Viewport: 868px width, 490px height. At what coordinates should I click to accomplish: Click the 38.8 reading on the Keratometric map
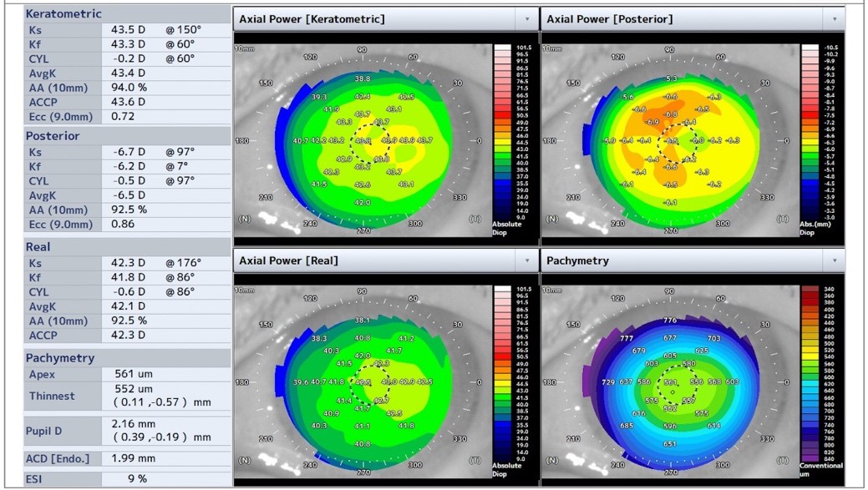(x=363, y=78)
